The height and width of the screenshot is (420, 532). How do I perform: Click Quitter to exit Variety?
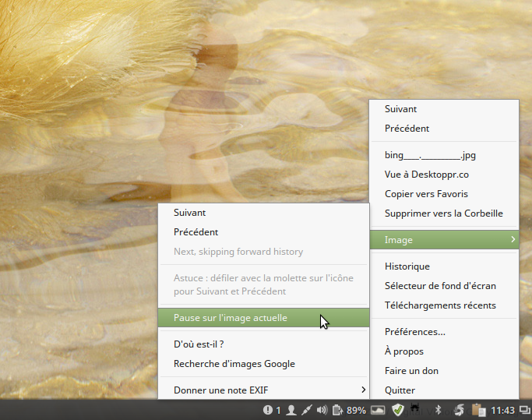click(x=400, y=390)
